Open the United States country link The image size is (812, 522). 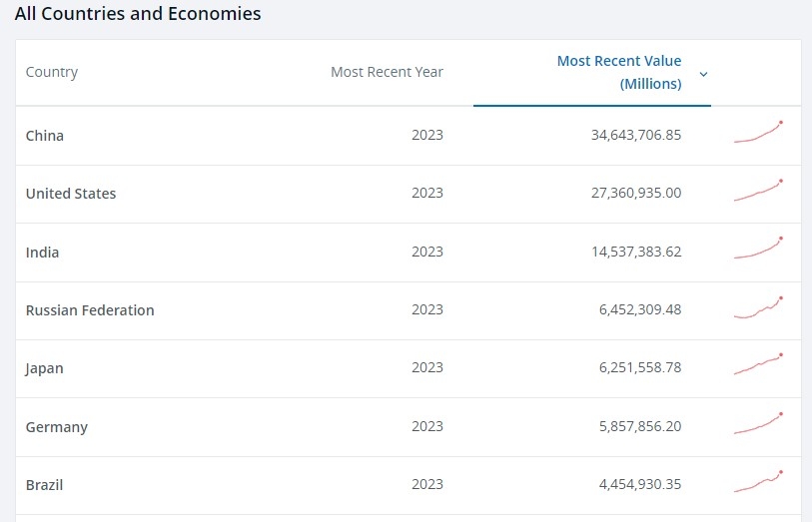click(x=71, y=194)
